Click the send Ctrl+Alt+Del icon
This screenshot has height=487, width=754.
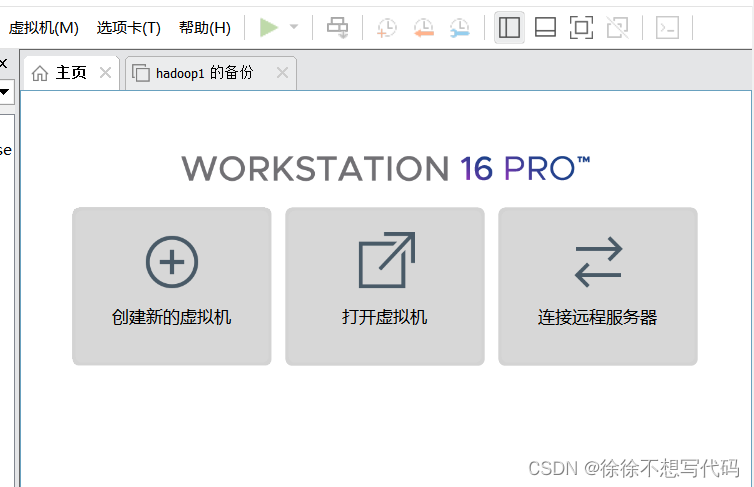tap(338, 27)
